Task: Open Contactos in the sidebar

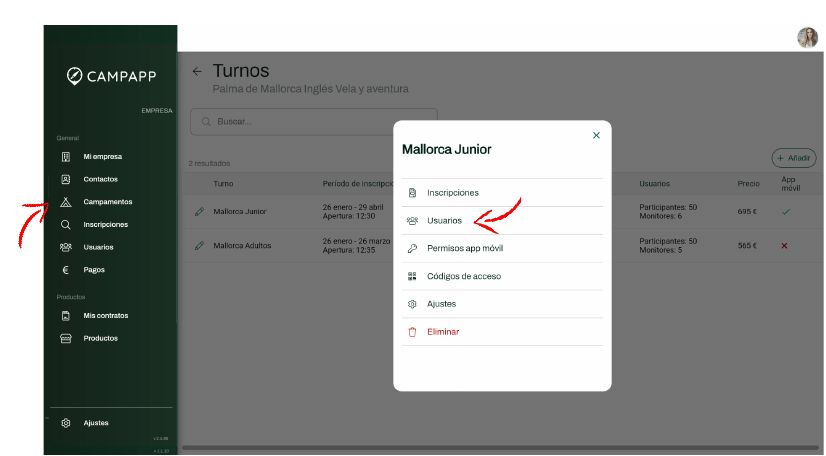Action: point(100,180)
